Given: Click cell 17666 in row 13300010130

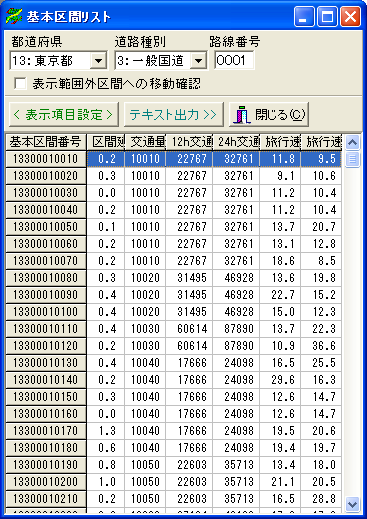Looking at the screenshot, I should [x=189, y=363].
